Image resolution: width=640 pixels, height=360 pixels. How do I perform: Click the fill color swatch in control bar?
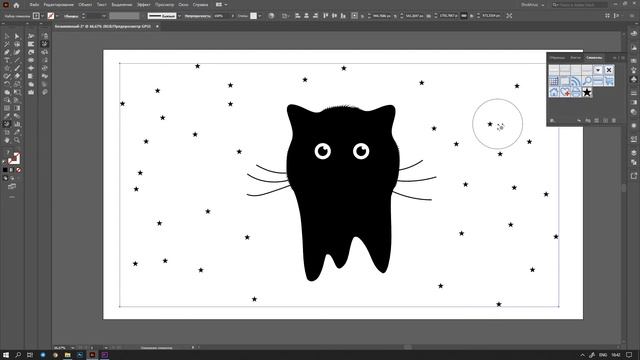pyautogui.click(x=36, y=16)
